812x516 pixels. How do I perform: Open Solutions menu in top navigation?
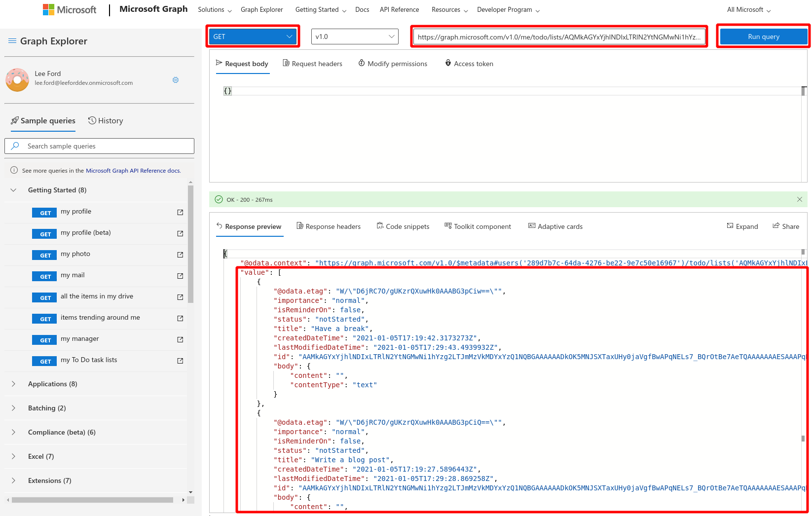pyautogui.click(x=215, y=10)
